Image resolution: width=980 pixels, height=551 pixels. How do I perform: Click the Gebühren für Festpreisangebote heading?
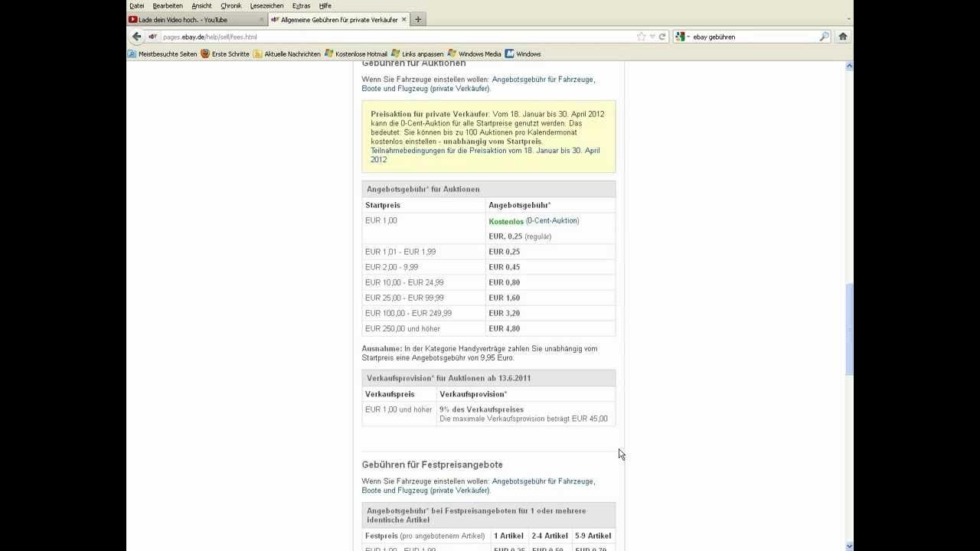coord(433,465)
